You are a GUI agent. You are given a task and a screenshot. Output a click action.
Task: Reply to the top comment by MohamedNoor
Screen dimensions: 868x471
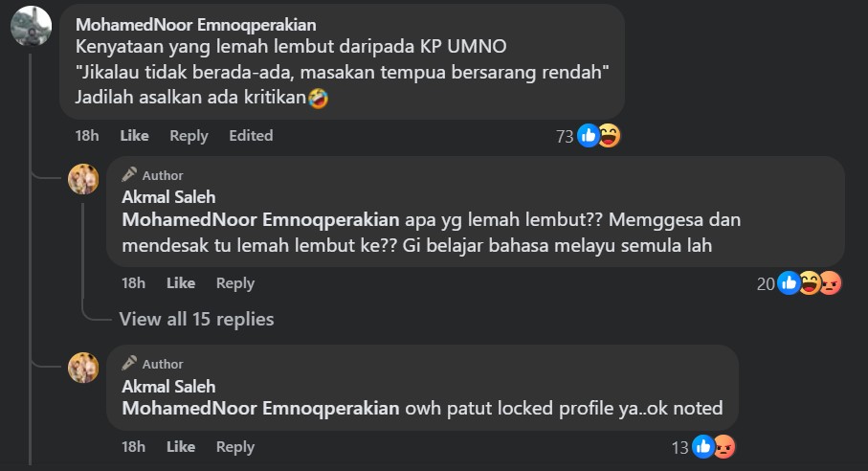point(189,136)
